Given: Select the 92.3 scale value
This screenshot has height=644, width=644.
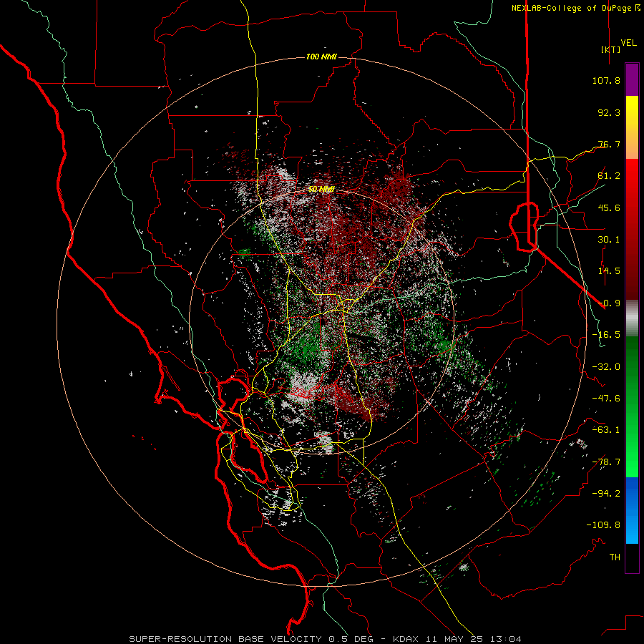Looking at the screenshot, I should (x=609, y=112).
